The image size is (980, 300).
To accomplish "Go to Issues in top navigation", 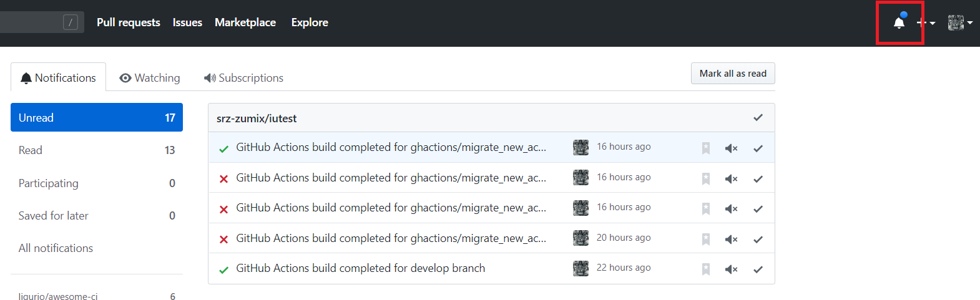I will click(187, 22).
